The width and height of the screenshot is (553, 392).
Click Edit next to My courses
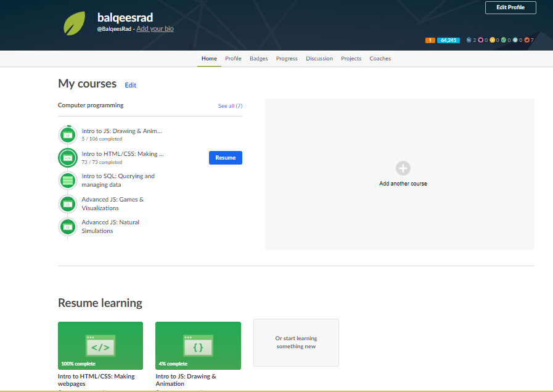[131, 85]
